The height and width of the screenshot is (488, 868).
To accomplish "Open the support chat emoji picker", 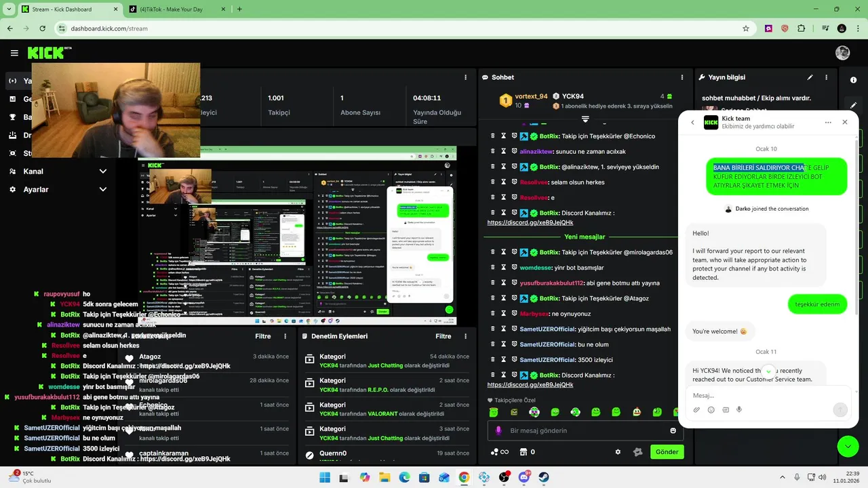I will pyautogui.click(x=711, y=410).
